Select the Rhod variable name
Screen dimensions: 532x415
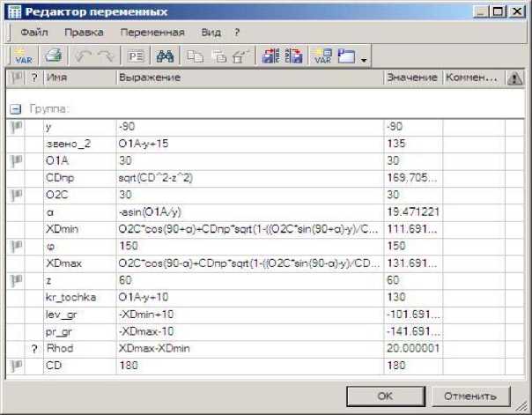(x=60, y=348)
